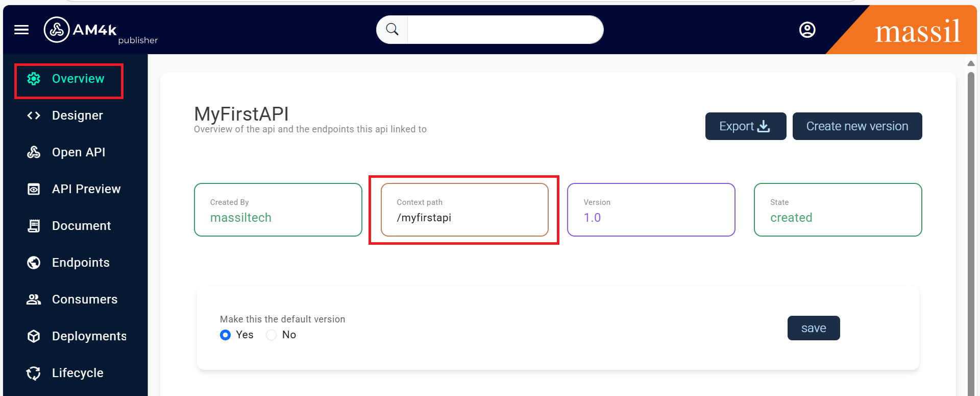Click the search magnifier icon
Image resolution: width=980 pixels, height=396 pixels.
click(x=392, y=30)
